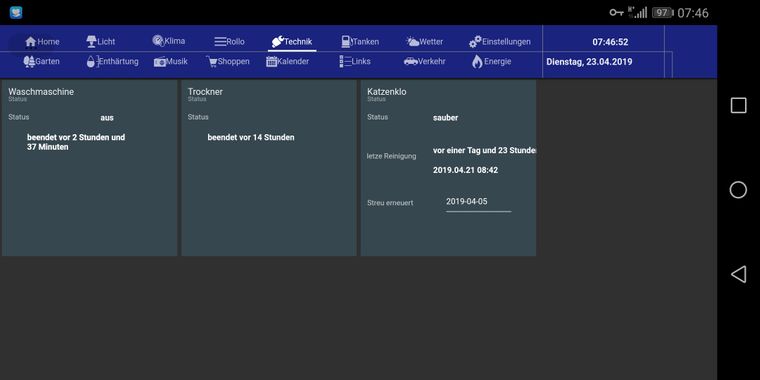Open the Verkehr page label
Viewport: 760px width, 380px height.
click(431, 62)
